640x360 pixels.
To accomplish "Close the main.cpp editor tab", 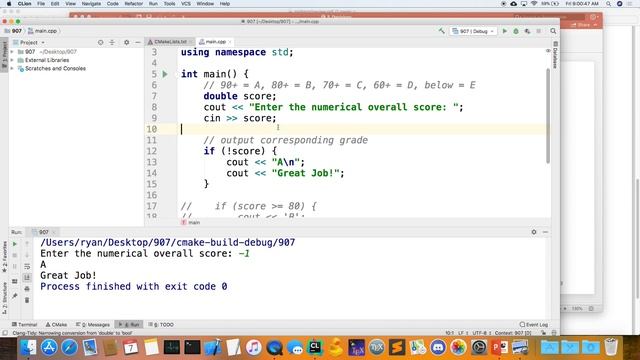I will pyautogui.click(x=230, y=42).
